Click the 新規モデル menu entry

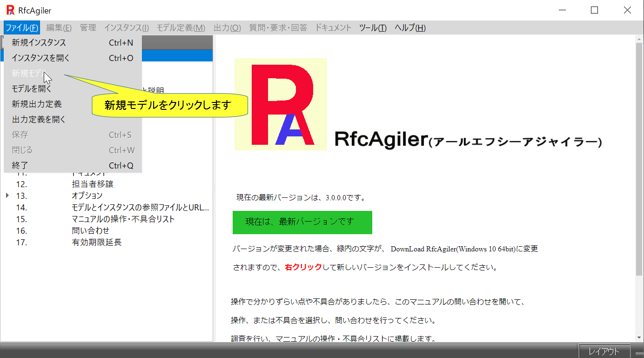tap(73, 74)
